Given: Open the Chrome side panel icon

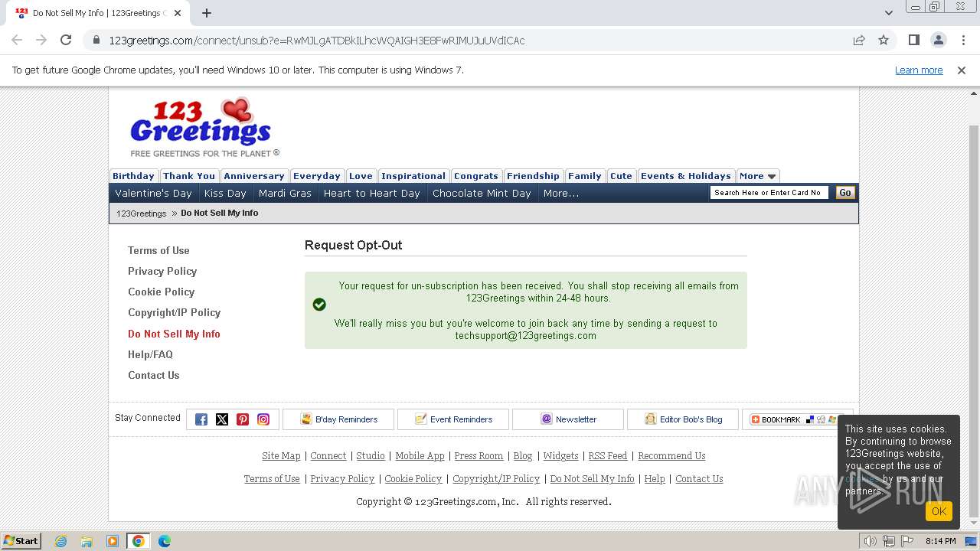Looking at the screenshot, I should coord(913,40).
